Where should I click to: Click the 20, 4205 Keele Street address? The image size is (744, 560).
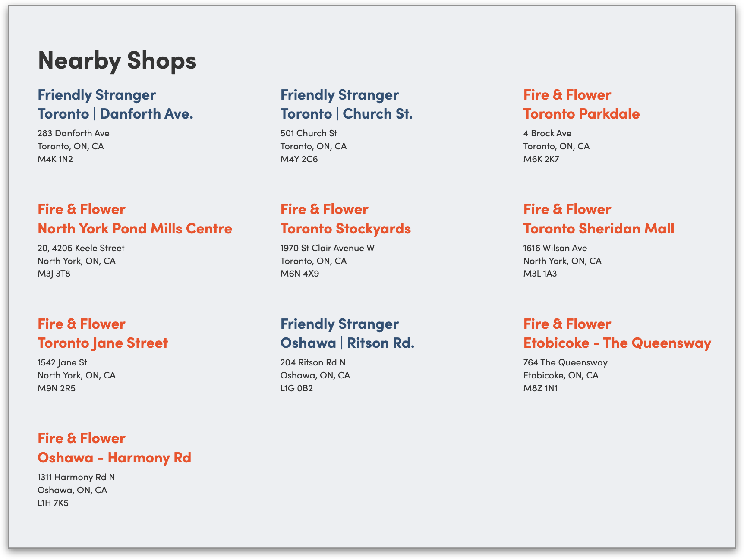(x=81, y=248)
